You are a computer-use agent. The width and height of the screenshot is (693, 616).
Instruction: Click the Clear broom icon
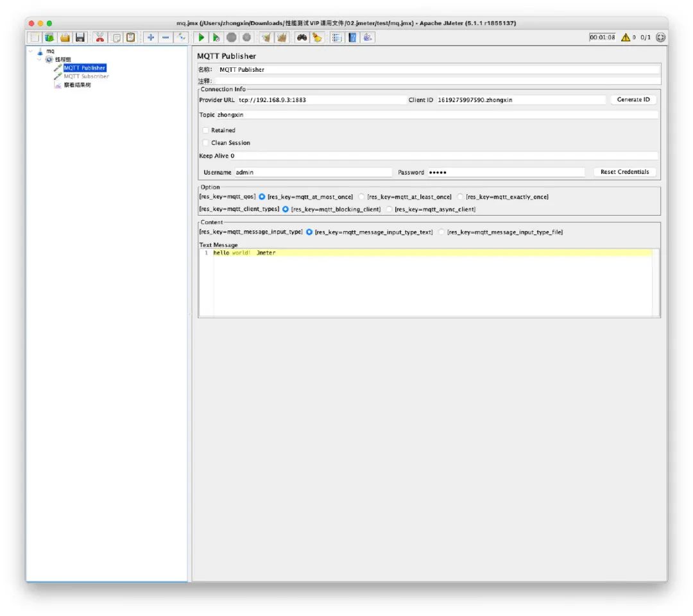pyautogui.click(x=266, y=38)
